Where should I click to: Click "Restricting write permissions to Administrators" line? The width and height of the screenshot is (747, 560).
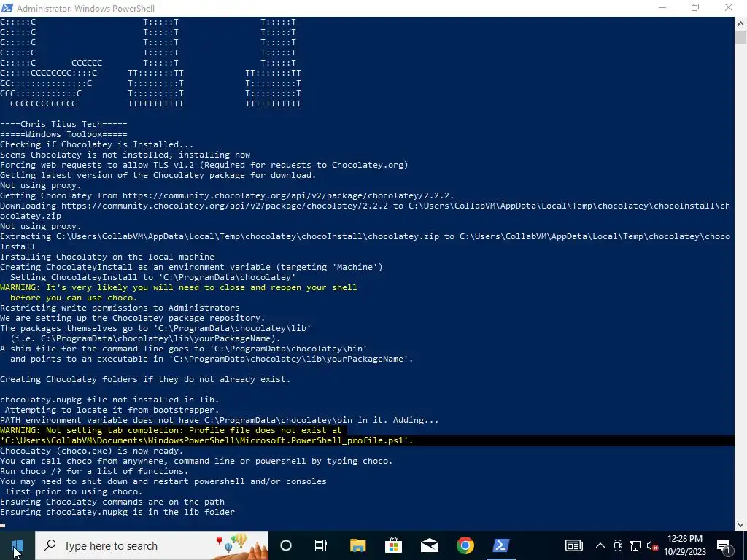click(120, 308)
